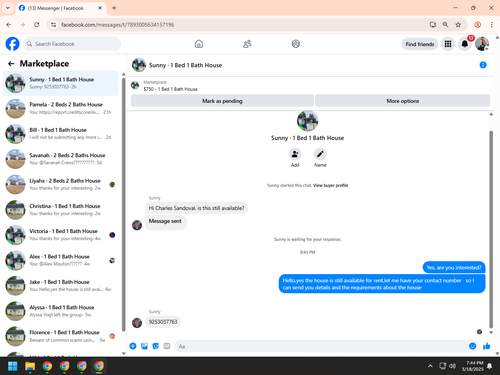Open Bill - 1 Bed 1 Bath House chat
Screen dimensions: 500x375
(61, 134)
